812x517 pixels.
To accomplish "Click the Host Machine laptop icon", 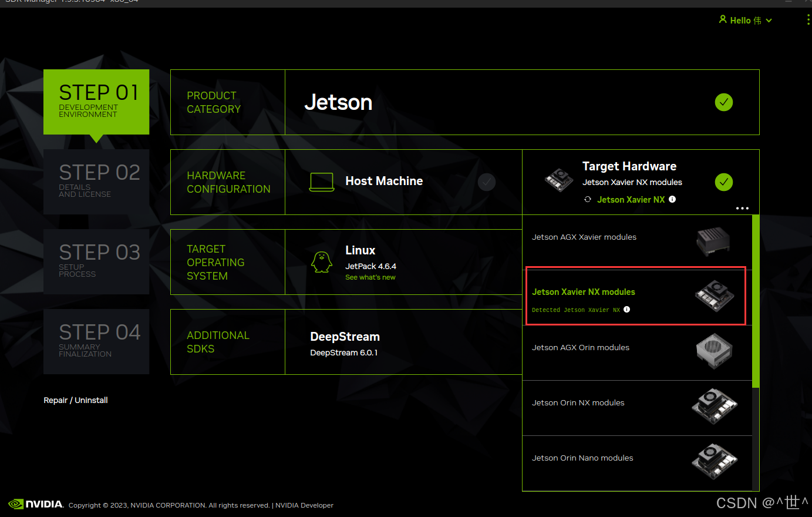I will (322, 182).
